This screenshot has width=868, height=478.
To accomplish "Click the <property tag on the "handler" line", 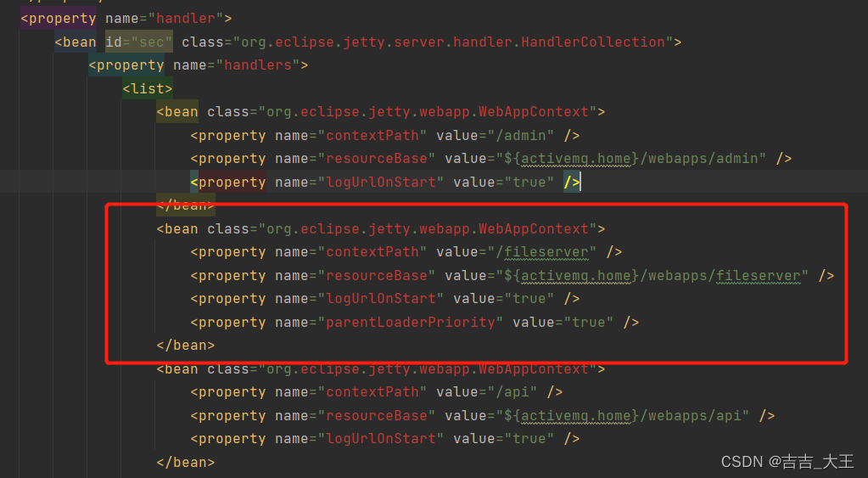I will coord(59,19).
